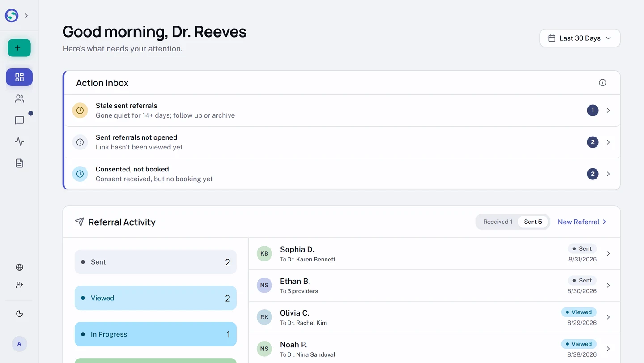Open Sent referrals not opened row
This screenshot has height=363, width=644.
coord(342,142)
